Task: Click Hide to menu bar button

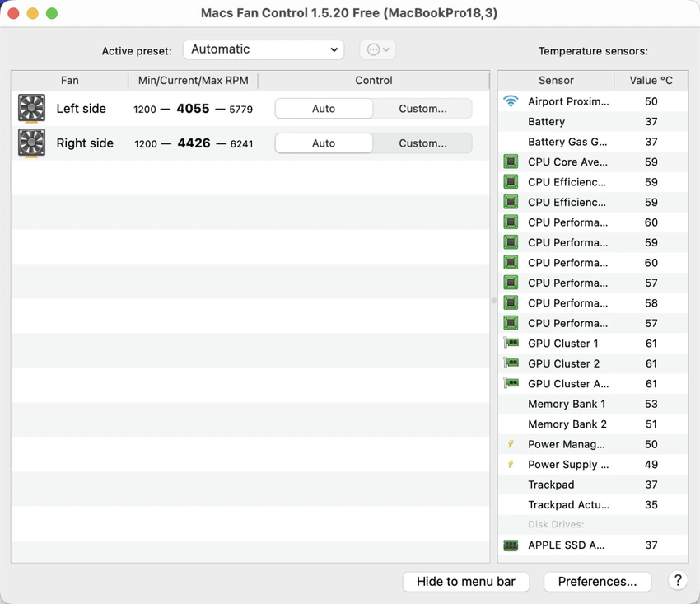Action: click(466, 582)
